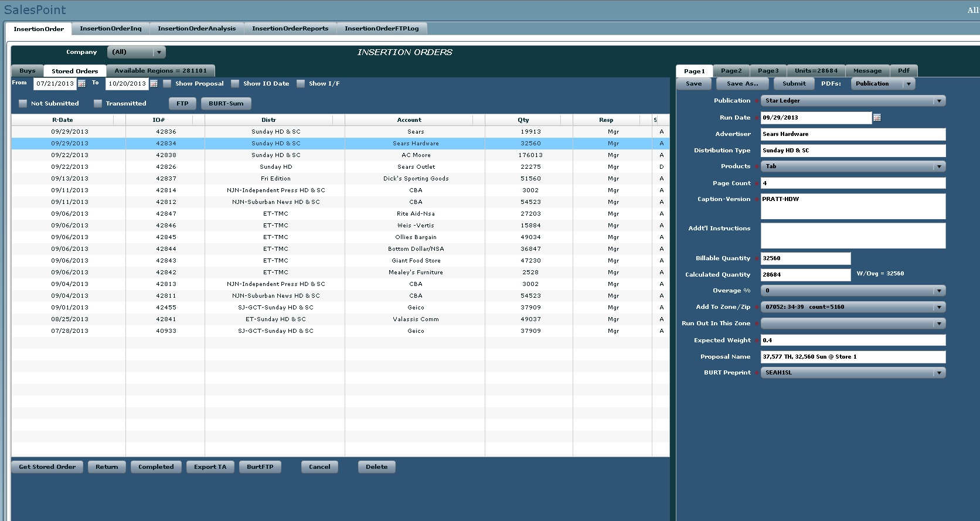Select the Dick's Sporting Goods row
The image size is (980, 521).
[340, 179]
